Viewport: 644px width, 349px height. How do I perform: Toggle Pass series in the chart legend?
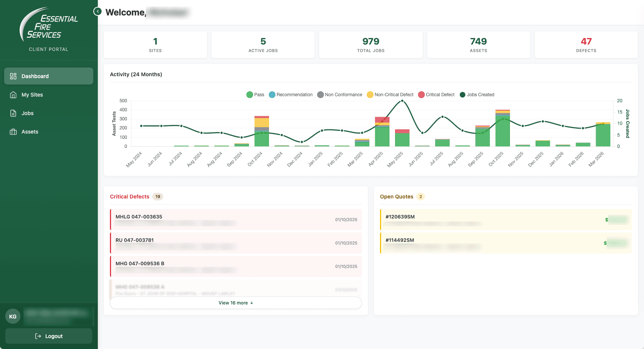tap(255, 94)
